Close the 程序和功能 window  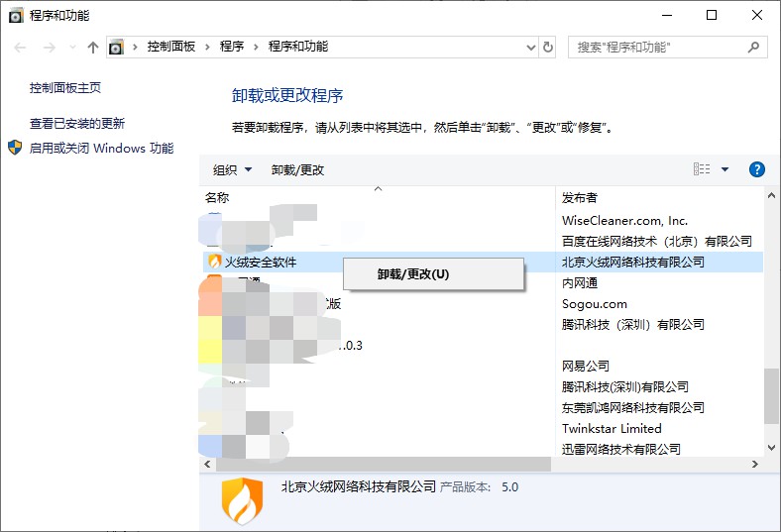coord(757,16)
